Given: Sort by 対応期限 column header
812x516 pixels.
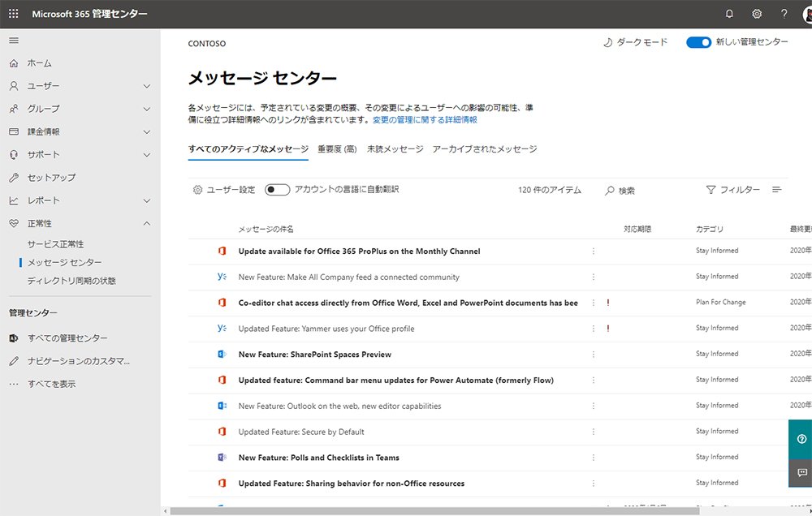Looking at the screenshot, I should 637,230.
